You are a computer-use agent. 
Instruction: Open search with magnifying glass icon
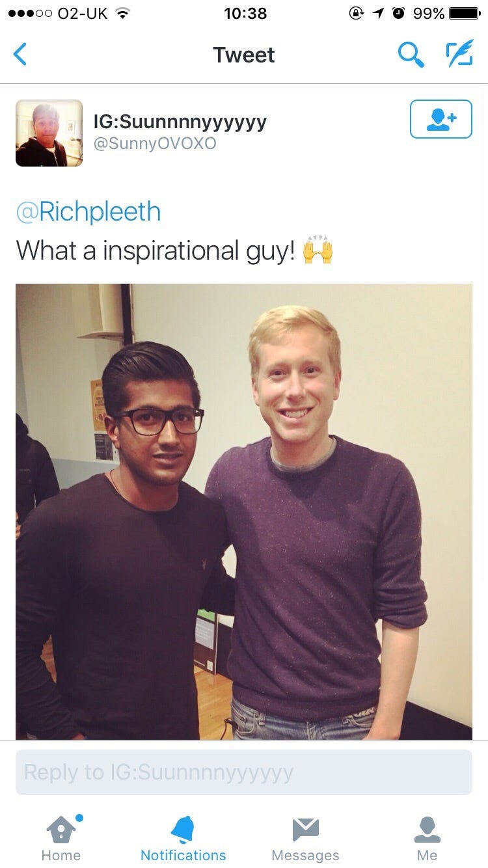(411, 55)
